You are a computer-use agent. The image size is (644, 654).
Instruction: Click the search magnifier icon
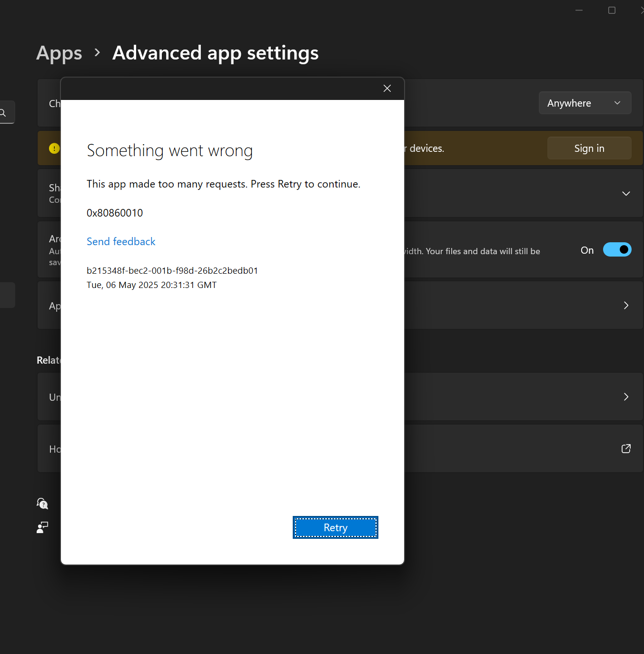3,112
